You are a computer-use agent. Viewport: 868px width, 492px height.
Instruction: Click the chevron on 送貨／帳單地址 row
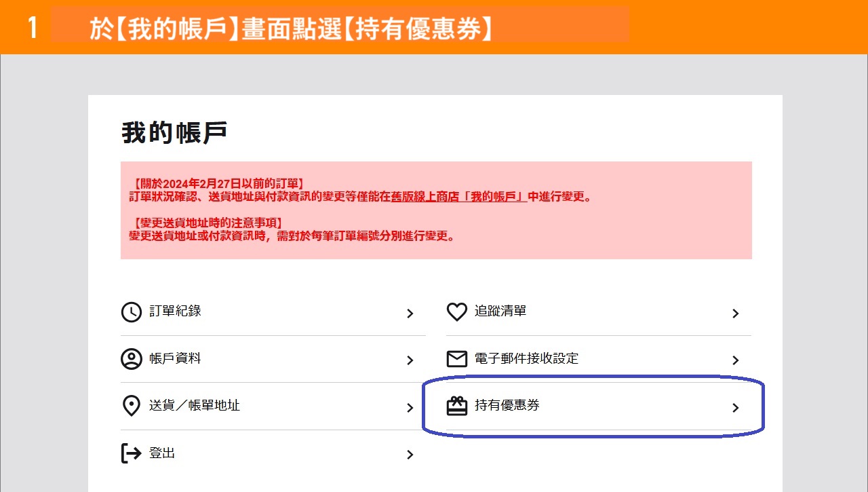[410, 408]
